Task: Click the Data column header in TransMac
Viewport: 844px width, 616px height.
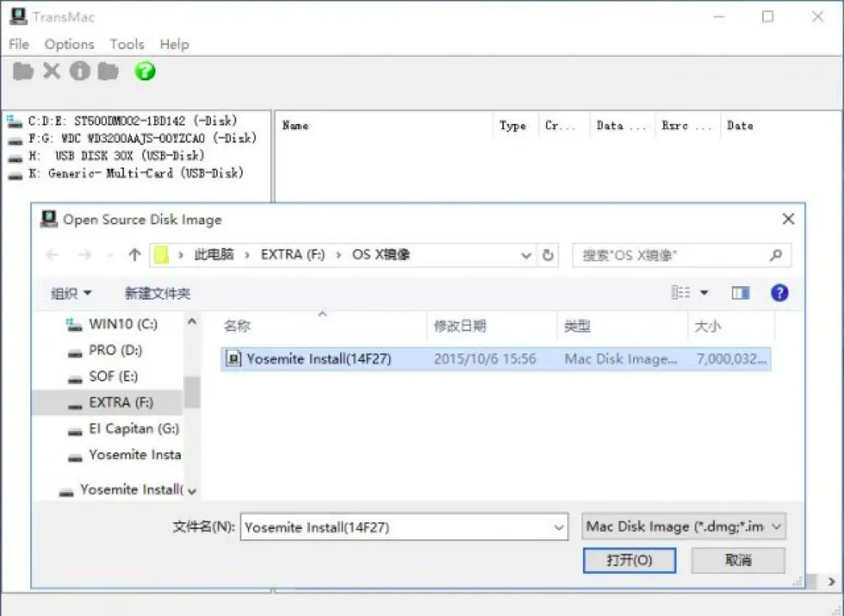Action: pos(622,126)
